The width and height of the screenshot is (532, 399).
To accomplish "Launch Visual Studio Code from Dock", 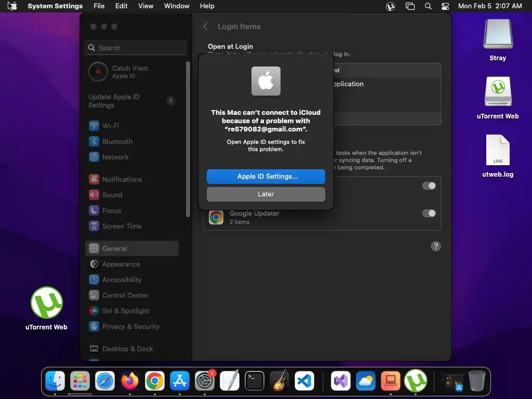I will coord(304,381).
